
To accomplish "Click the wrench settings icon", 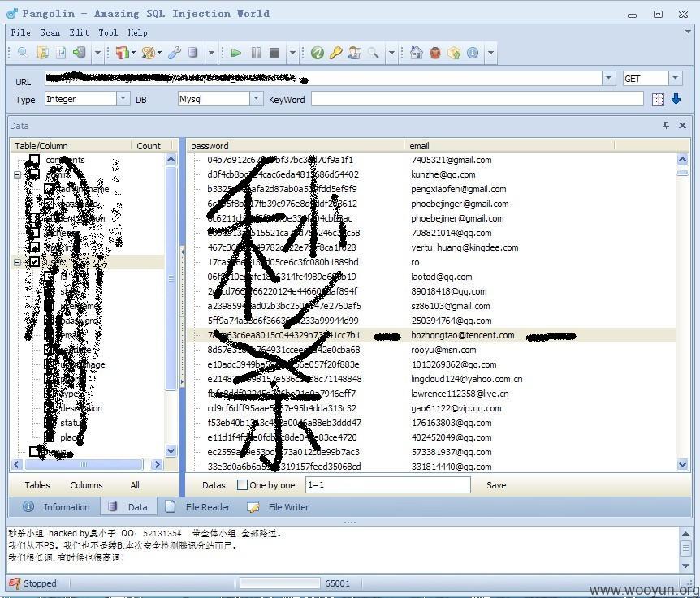I will click(x=174, y=53).
